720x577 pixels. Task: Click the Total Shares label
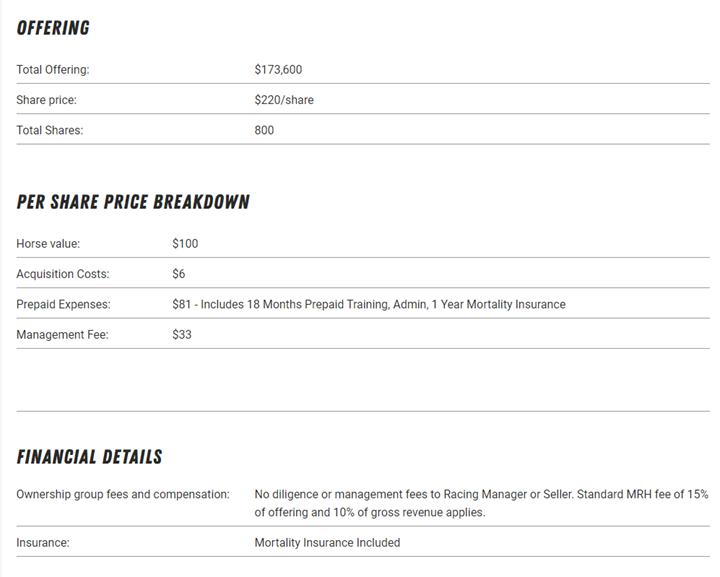[x=50, y=130]
